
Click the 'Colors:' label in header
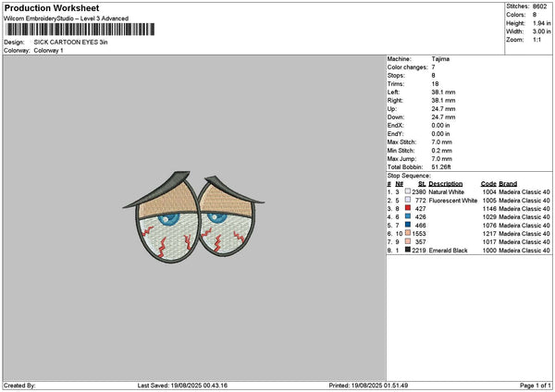click(x=516, y=15)
